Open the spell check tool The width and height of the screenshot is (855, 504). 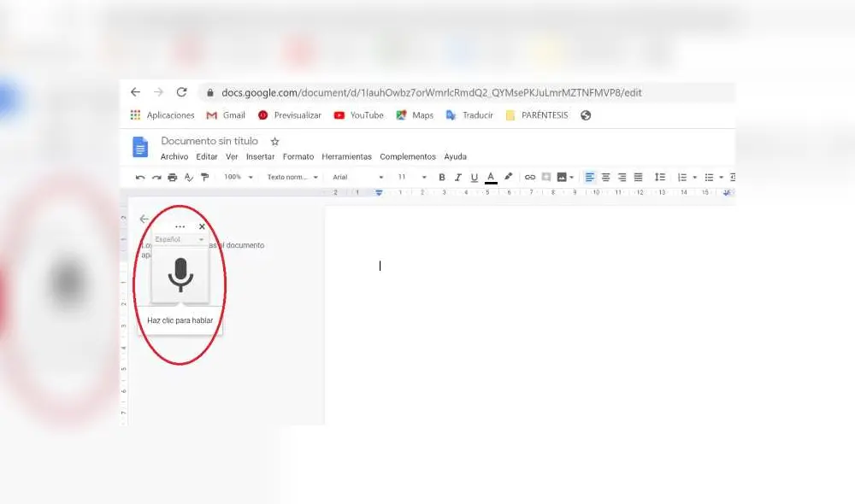[x=188, y=177]
